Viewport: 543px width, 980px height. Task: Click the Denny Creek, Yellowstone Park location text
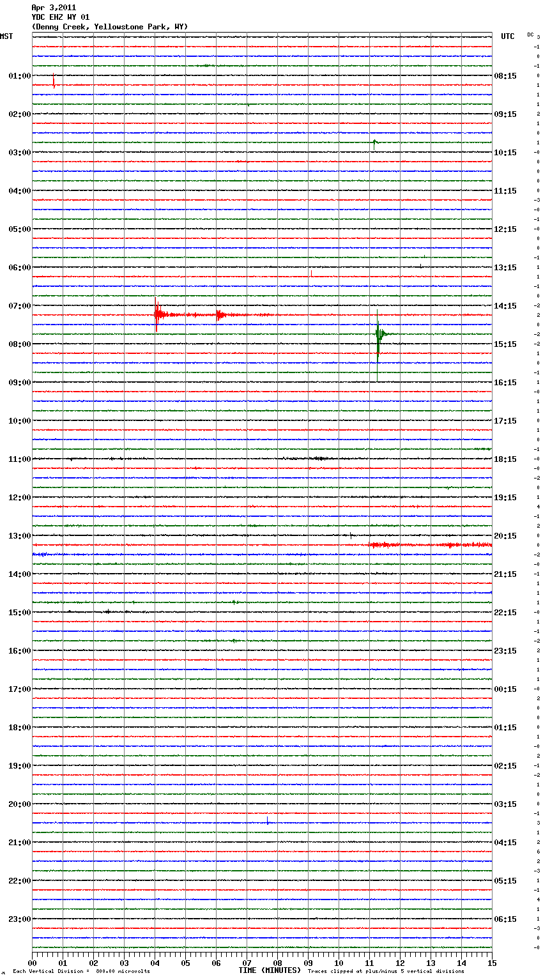tap(109, 27)
